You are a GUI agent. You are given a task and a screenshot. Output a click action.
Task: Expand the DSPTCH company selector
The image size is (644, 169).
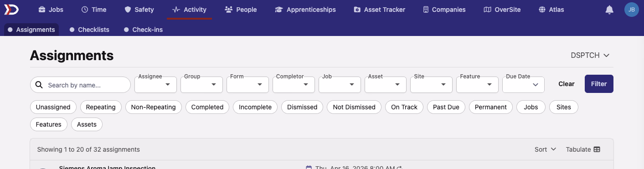coord(590,55)
